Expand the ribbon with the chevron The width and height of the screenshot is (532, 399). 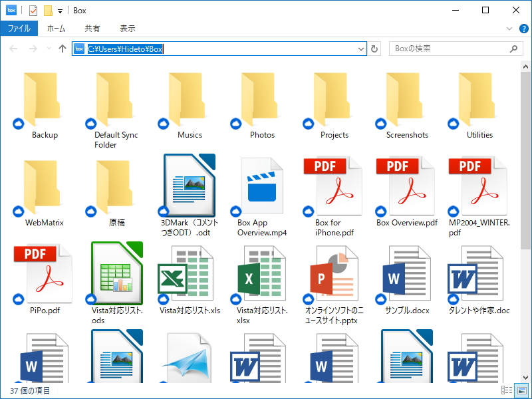coord(509,29)
